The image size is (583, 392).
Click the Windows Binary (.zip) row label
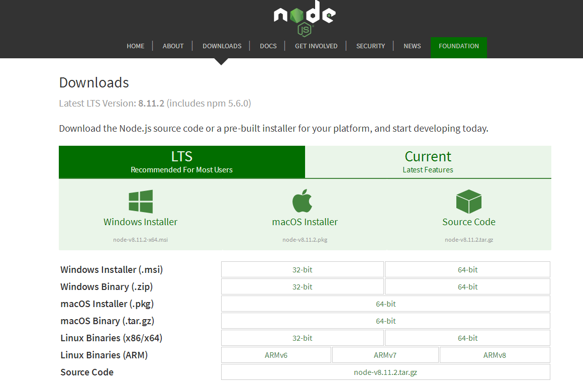coord(107,287)
